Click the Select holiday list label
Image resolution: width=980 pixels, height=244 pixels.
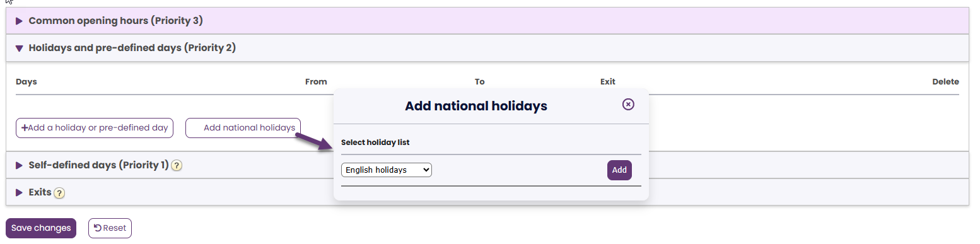(x=375, y=142)
